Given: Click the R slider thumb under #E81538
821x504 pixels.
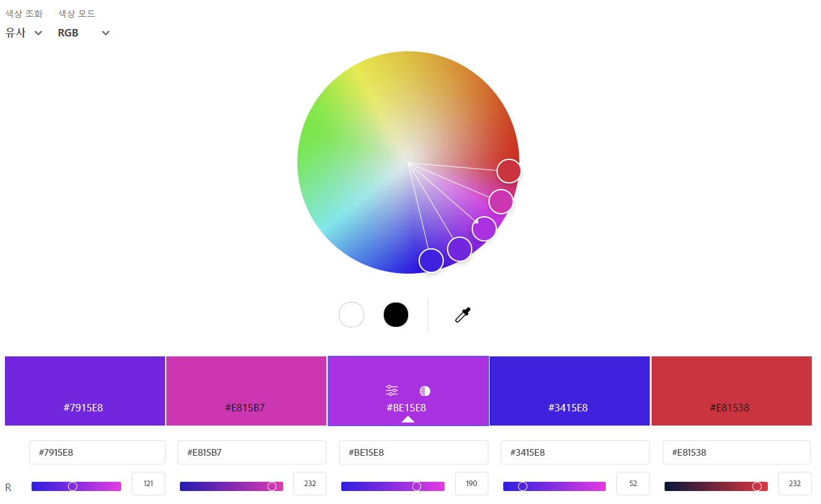Looking at the screenshot, I should 755,486.
